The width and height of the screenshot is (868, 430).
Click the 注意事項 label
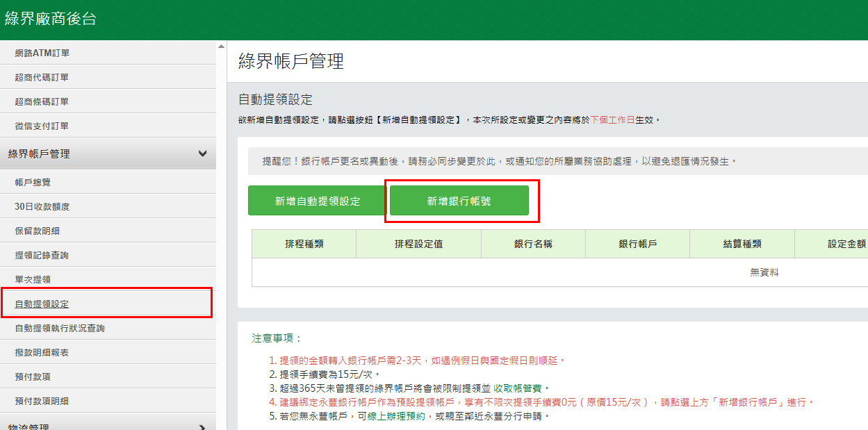click(277, 338)
